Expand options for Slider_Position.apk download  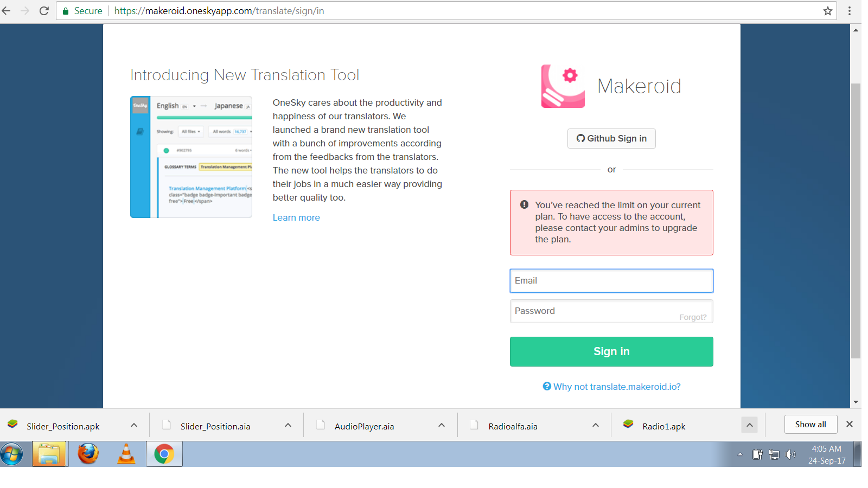point(134,426)
